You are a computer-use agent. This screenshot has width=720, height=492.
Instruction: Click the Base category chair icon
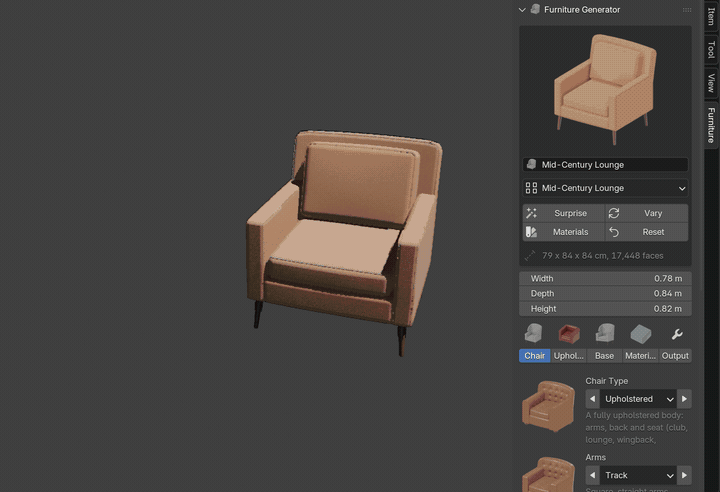[x=605, y=334]
